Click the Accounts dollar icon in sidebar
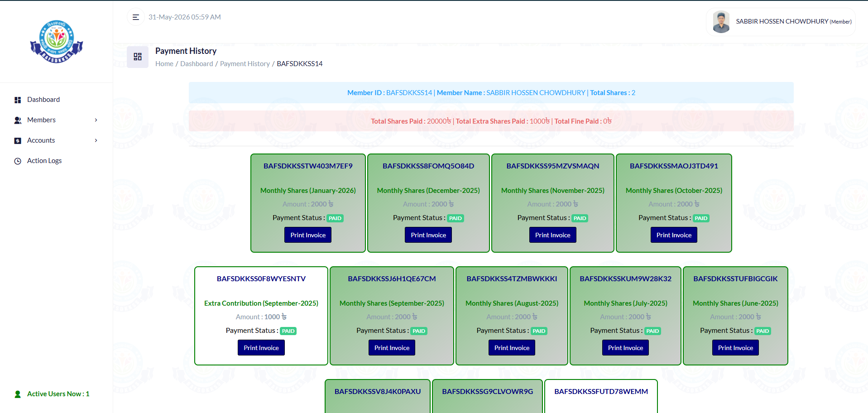The width and height of the screenshot is (868, 413). pos(18,141)
